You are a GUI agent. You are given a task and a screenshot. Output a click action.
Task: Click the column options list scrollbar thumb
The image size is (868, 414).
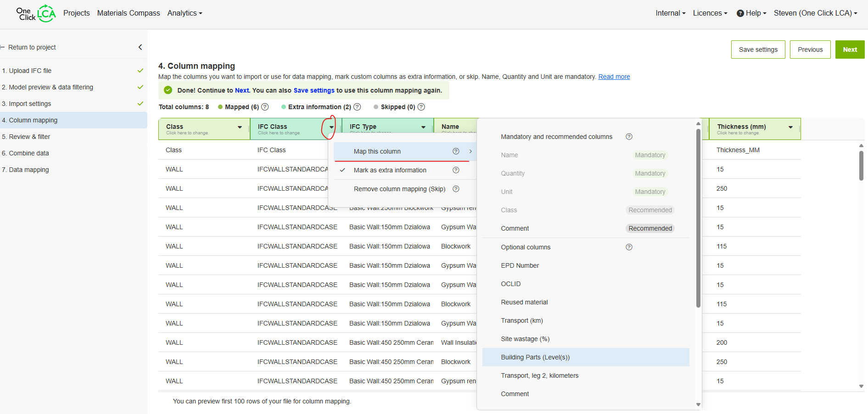click(698, 218)
